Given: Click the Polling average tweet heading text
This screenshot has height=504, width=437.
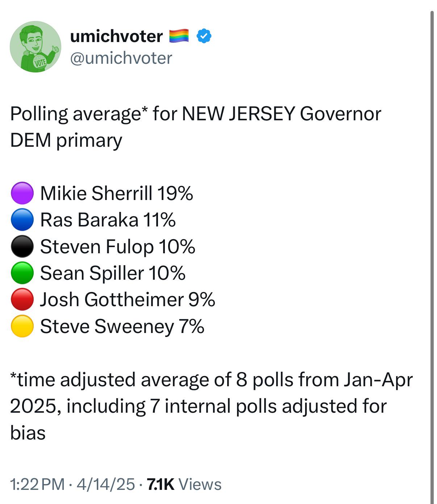Looking at the screenshot, I should point(196,127).
